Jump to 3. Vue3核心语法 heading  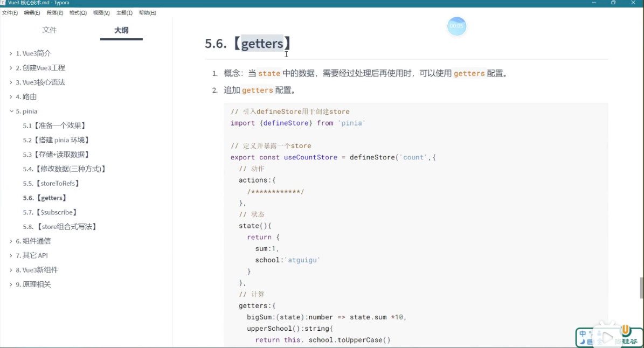[x=40, y=82]
